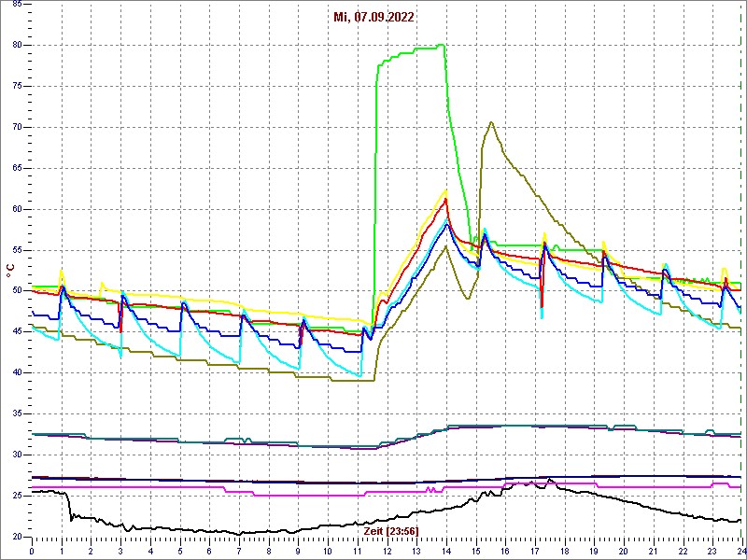The height and width of the screenshot is (560, 747).
Task: Click the yellow curve spike at hour 1
Action: click(x=62, y=270)
